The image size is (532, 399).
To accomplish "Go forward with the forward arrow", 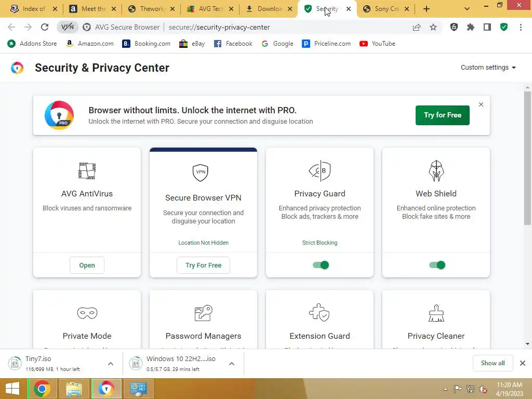I will click(x=28, y=27).
